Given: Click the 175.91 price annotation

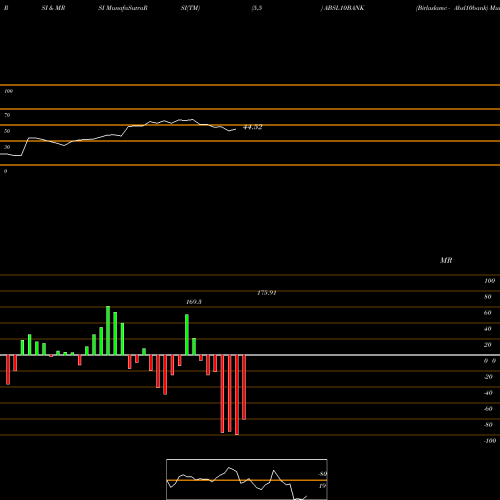Looking at the screenshot, I should pos(267,293).
